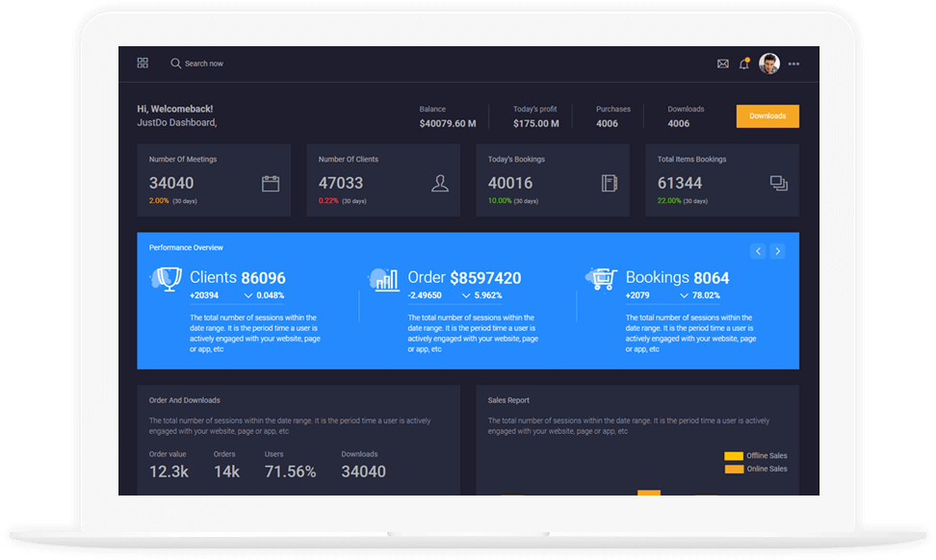Go to previous Performance Overview slide

[x=758, y=251]
